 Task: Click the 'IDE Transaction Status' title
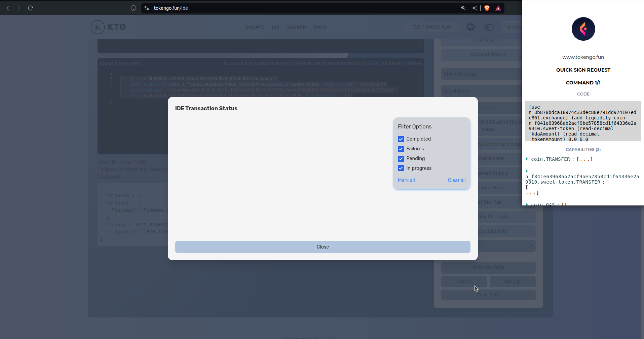tap(206, 108)
